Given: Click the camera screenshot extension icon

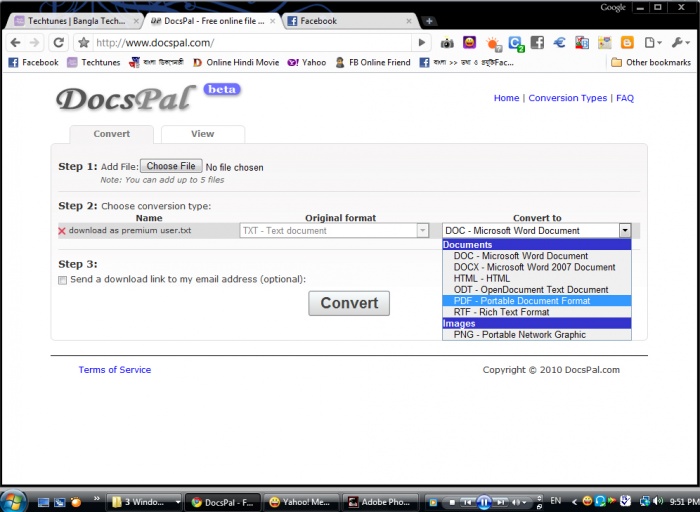Looking at the screenshot, I should coord(447,43).
